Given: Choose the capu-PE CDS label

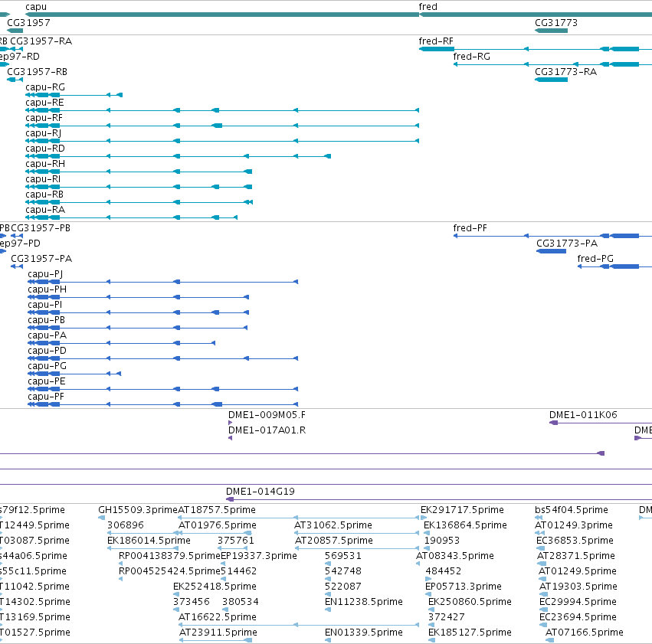Looking at the screenshot, I should point(47,382).
